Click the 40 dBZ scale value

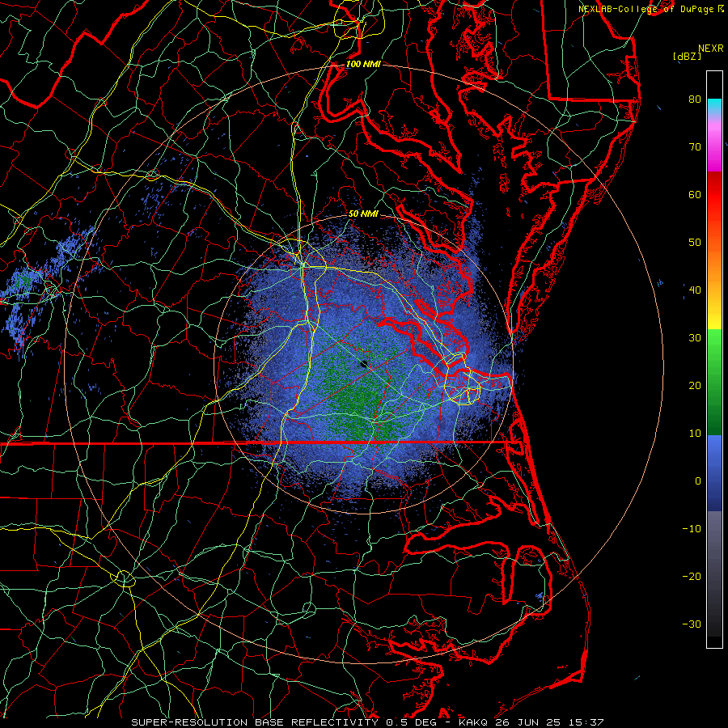[695, 290]
